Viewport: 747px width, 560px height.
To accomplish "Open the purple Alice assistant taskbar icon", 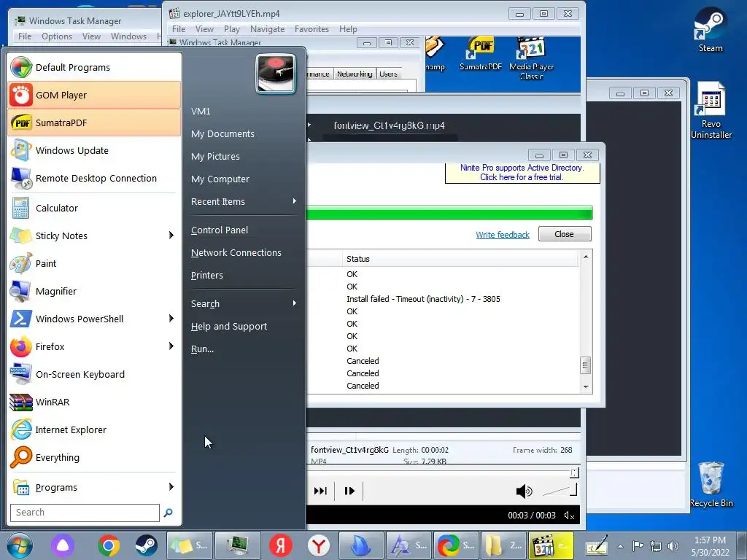I will tap(63, 545).
